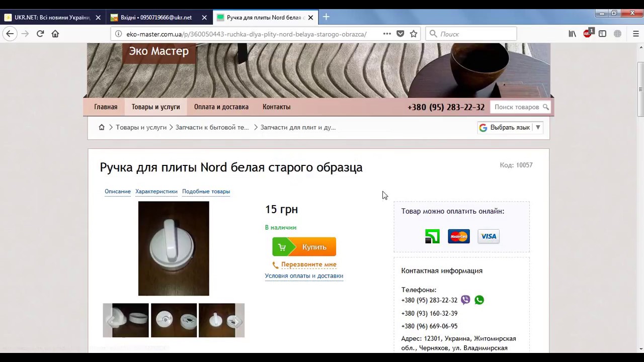Open the Контакты menu item
This screenshot has height=362, width=644.
pos(276,107)
